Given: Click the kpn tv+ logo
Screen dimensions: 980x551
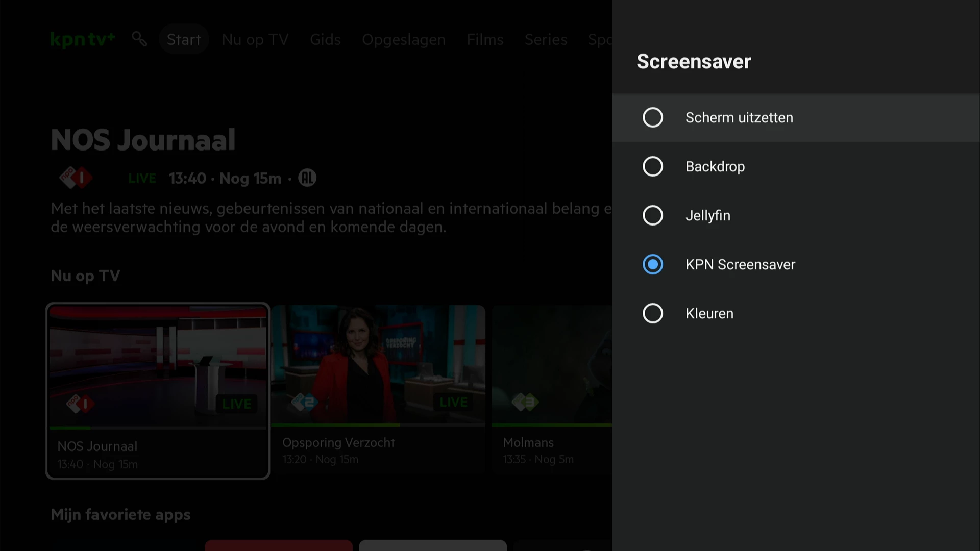Looking at the screenshot, I should (x=83, y=39).
